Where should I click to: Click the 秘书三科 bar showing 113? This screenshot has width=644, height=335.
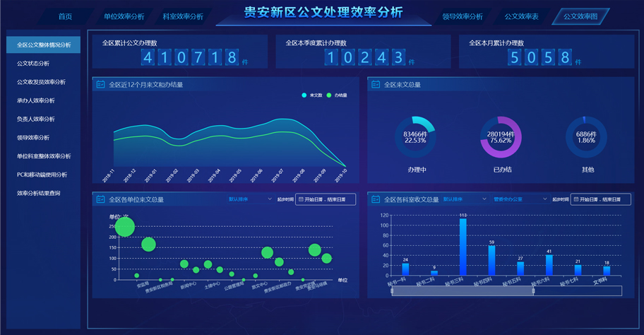[x=463, y=246]
